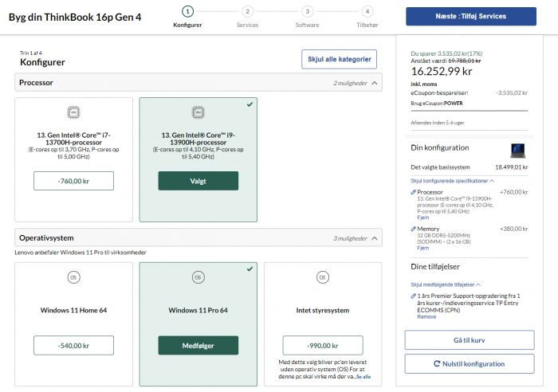Click the 16.252,99 kr total price
This screenshot has width=558, height=392.
442,72
